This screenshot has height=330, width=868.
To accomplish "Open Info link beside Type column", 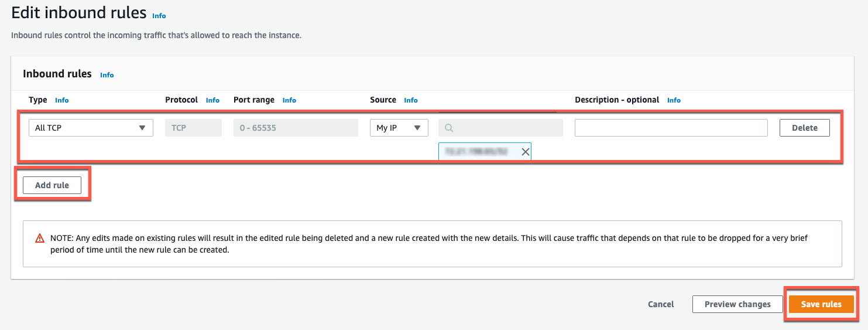I will coord(62,100).
